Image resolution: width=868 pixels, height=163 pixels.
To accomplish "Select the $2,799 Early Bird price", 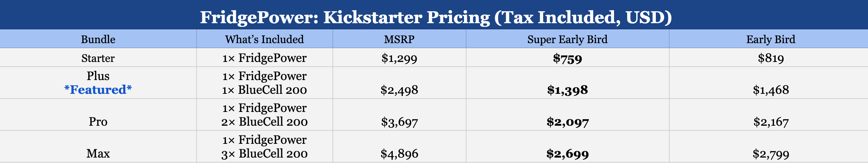I will 771,154.
